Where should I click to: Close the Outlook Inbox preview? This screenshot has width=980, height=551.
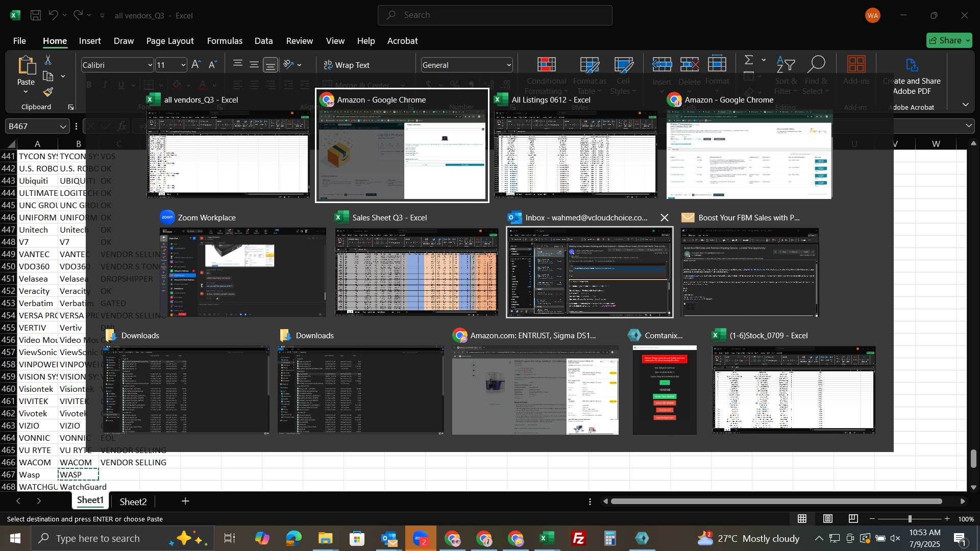(x=664, y=218)
